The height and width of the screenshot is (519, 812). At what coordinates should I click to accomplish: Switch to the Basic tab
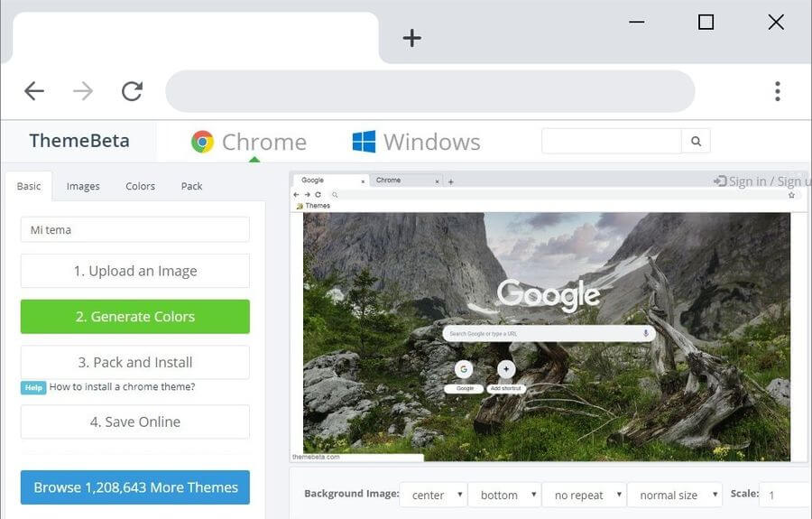[29, 186]
